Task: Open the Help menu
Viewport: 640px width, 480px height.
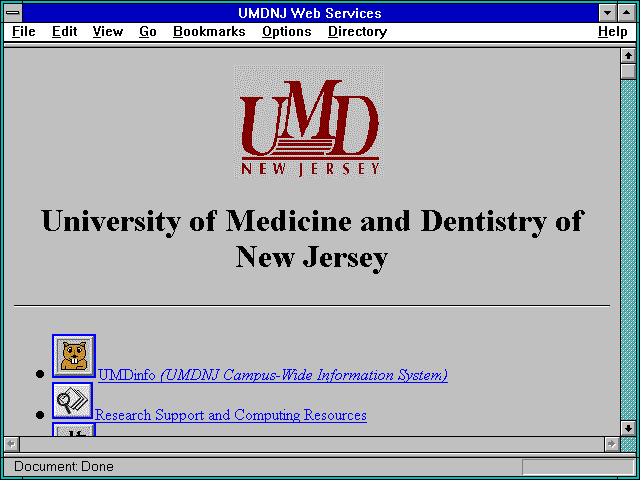Action: coord(613,32)
